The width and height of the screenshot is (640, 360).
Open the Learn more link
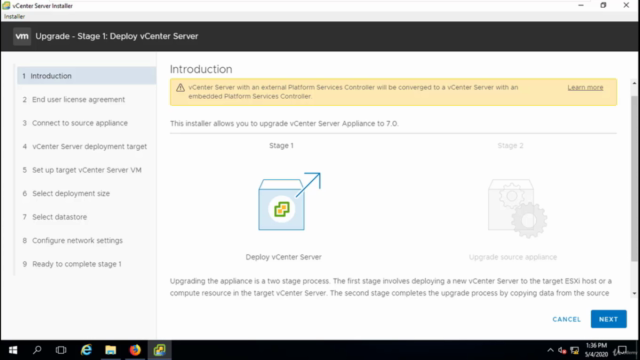point(585,88)
